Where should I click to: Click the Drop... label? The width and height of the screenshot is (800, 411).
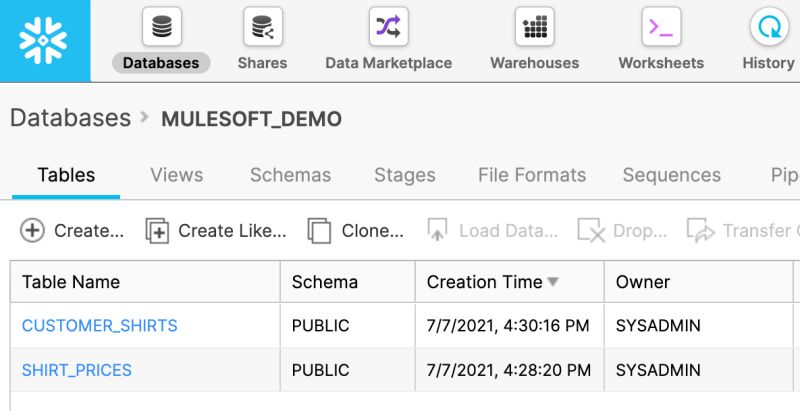(x=640, y=230)
